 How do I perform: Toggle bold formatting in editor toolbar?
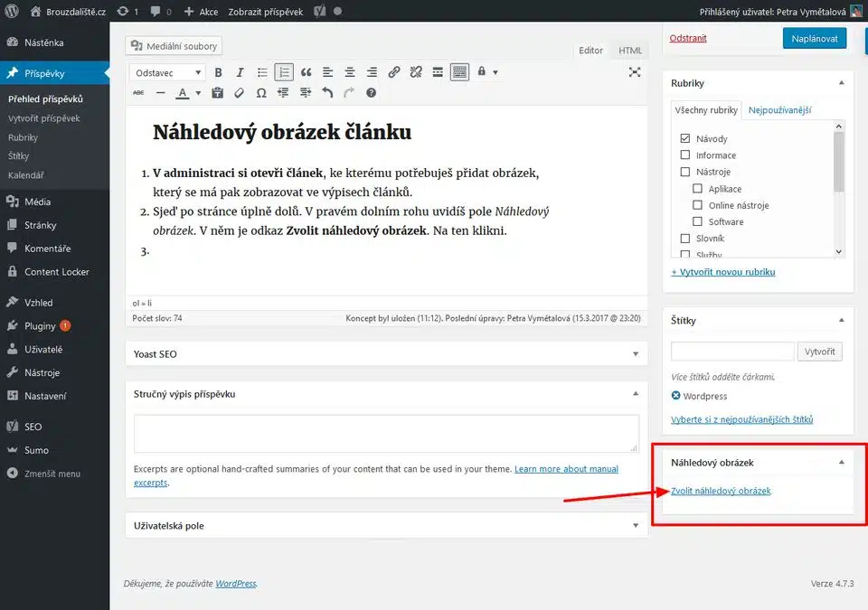[218, 72]
